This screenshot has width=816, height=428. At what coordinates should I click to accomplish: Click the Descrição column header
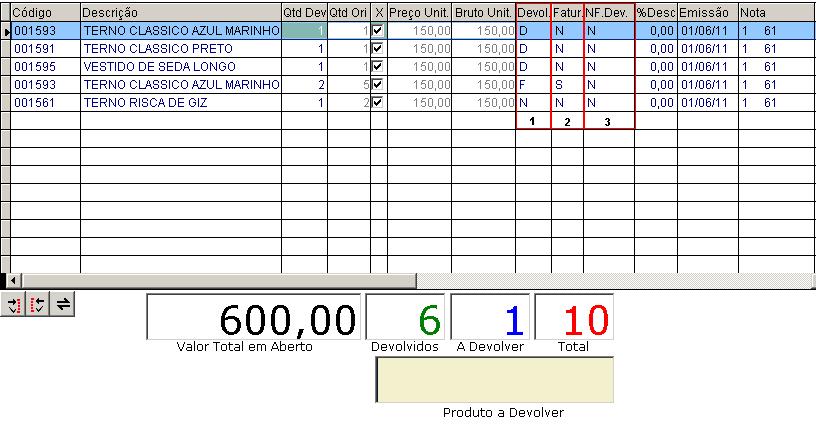coord(180,12)
